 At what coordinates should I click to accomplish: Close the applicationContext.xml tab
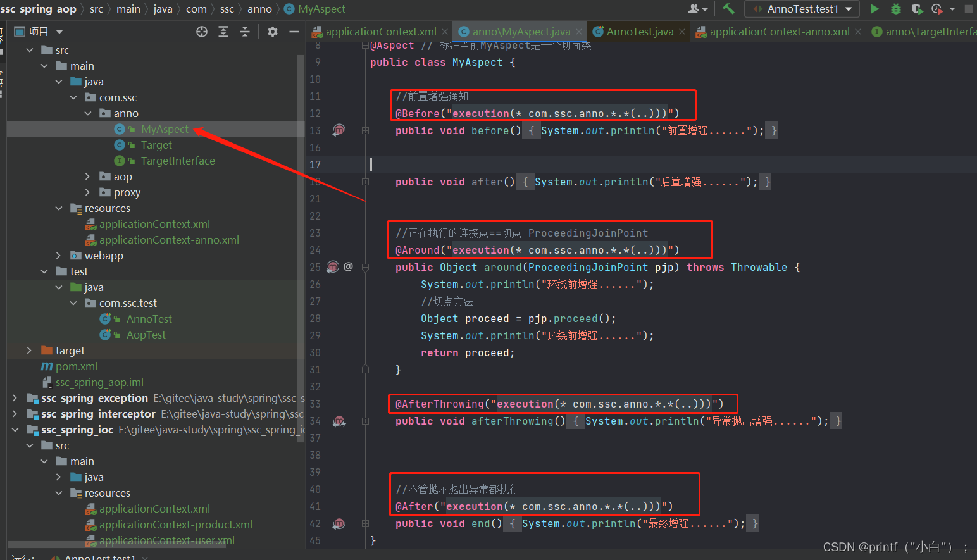[x=445, y=32]
